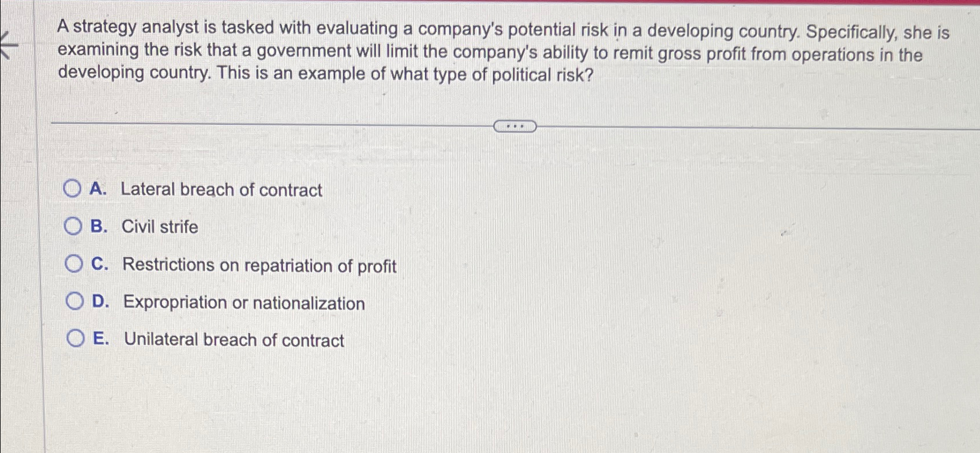Click the 'Lateral breach of contract' answer text
This screenshot has height=453, width=980.
(x=222, y=190)
